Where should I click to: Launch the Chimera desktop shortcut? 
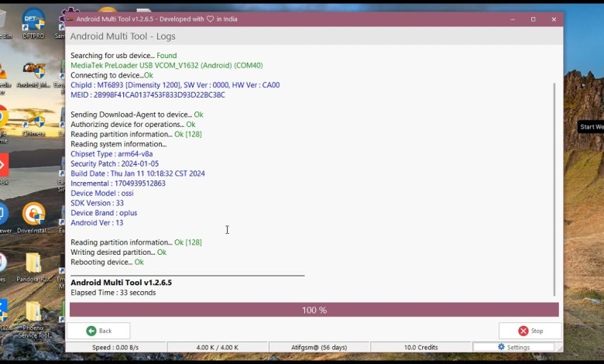click(x=33, y=124)
